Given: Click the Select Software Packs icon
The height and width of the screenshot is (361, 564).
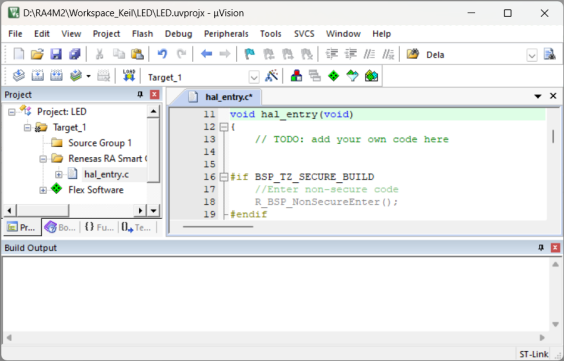Looking at the screenshot, I should tap(352, 76).
